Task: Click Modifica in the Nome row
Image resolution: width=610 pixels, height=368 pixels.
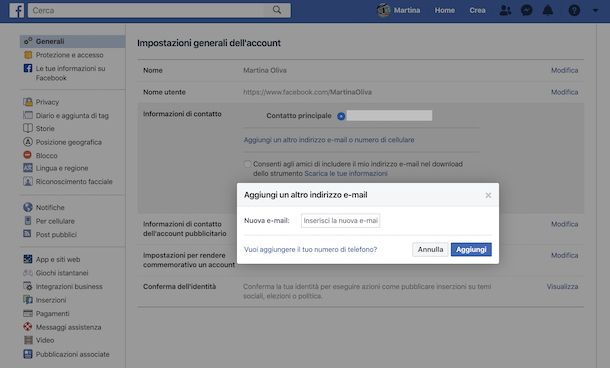Action: click(564, 70)
